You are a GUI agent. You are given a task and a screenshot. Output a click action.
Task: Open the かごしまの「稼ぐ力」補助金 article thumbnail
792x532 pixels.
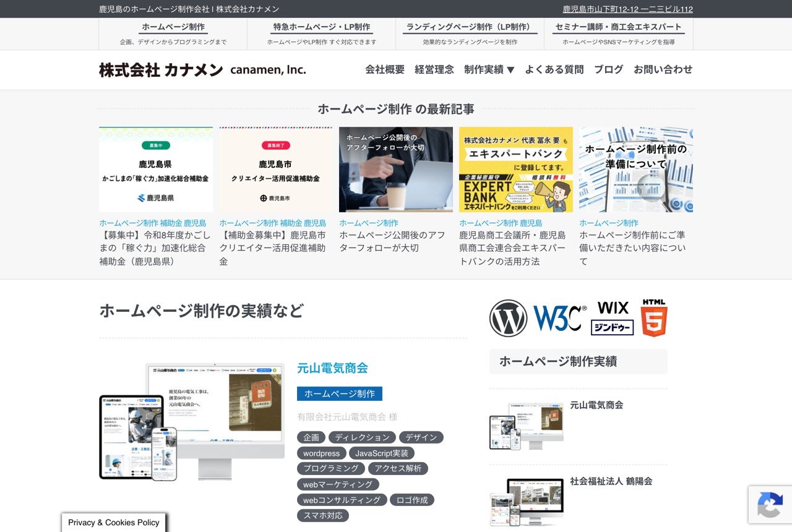pyautogui.click(x=156, y=169)
